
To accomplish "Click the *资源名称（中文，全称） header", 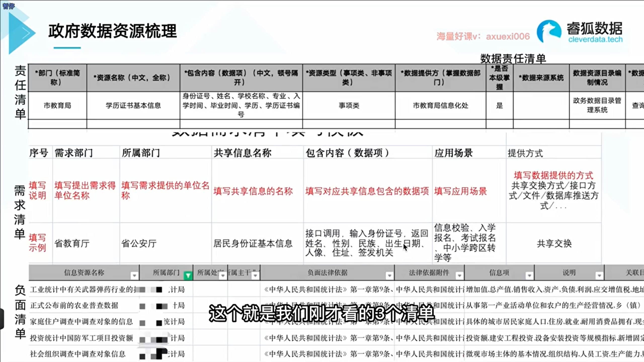I will (x=133, y=78).
